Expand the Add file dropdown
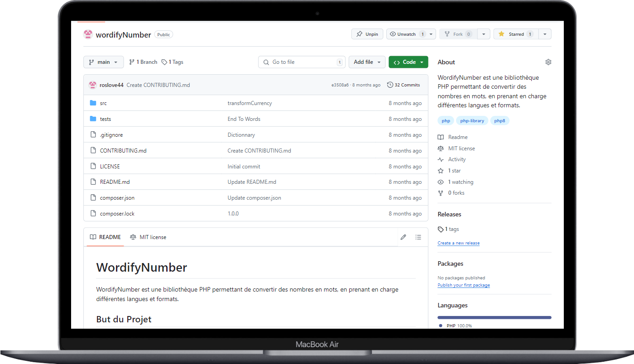This screenshot has width=634, height=364. click(367, 62)
